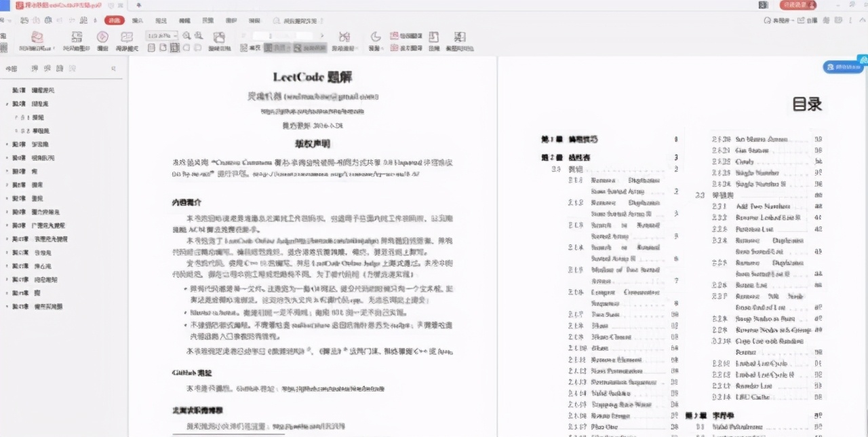Click the moon-shaped background icon
The image size is (868, 437).
click(x=376, y=37)
